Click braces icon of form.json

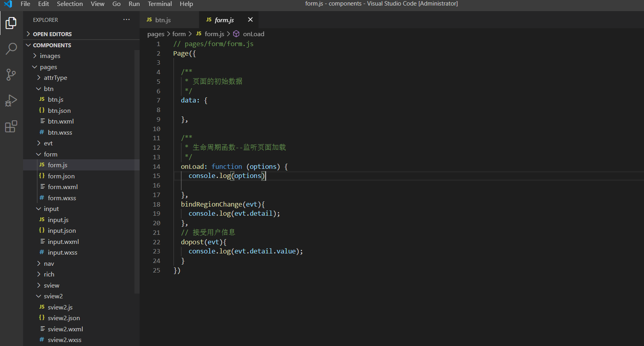[x=42, y=176]
